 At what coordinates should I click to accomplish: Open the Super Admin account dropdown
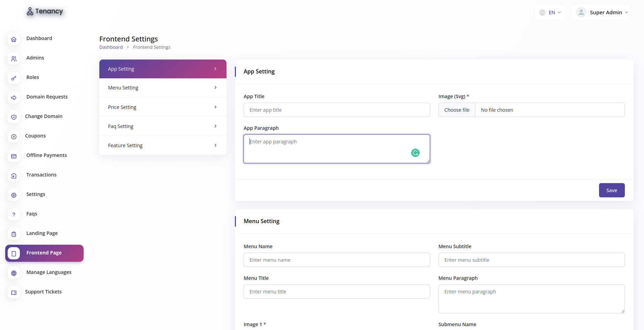pos(601,13)
